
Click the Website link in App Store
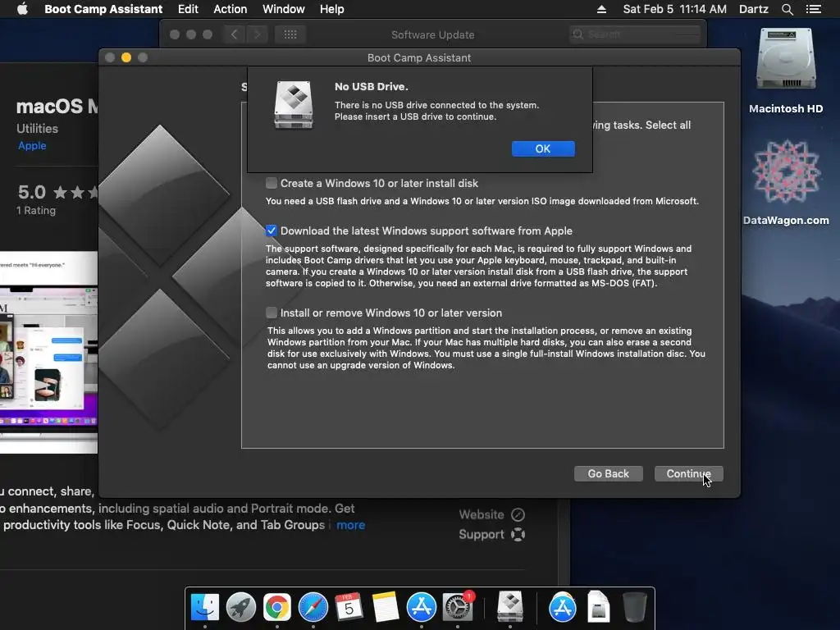coord(491,514)
